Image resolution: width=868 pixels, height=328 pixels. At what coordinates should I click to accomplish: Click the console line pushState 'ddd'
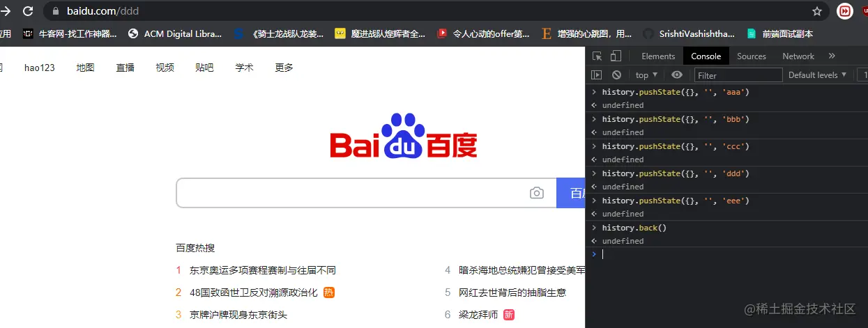coord(676,173)
